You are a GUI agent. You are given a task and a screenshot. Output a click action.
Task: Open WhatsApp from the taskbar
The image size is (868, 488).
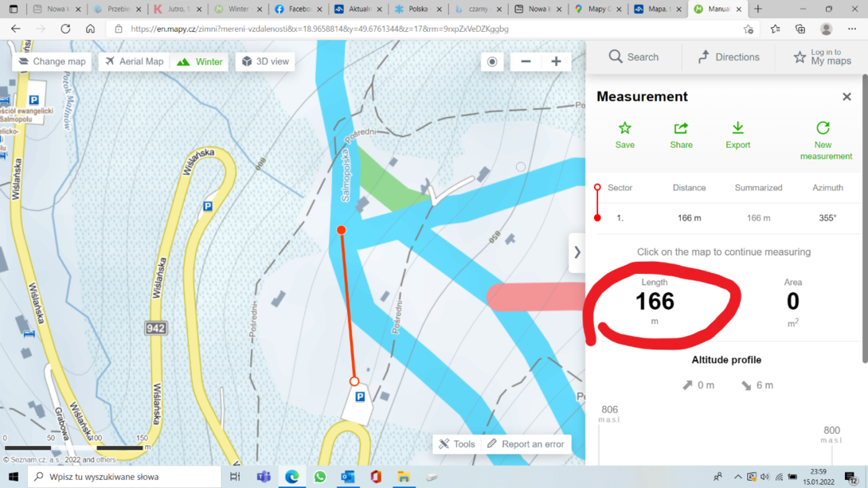(x=319, y=476)
